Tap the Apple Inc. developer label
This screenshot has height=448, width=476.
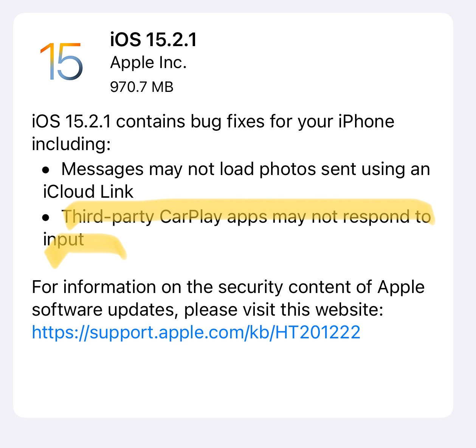click(x=149, y=63)
